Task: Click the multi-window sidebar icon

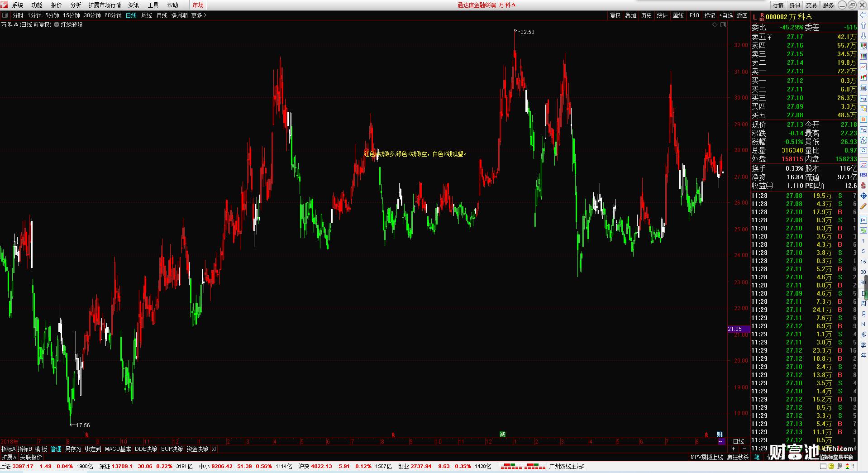Action: pos(863,88)
